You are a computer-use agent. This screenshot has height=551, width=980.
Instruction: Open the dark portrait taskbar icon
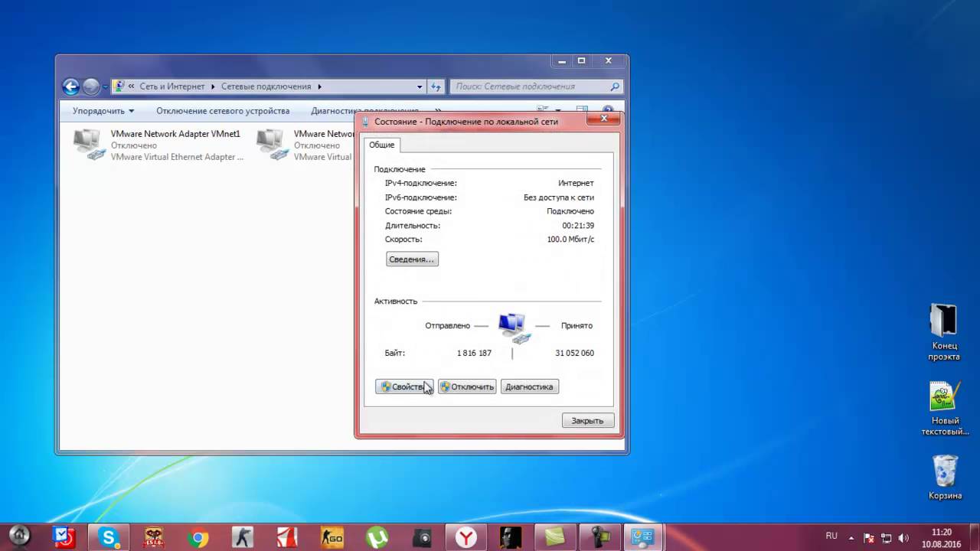tap(511, 537)
